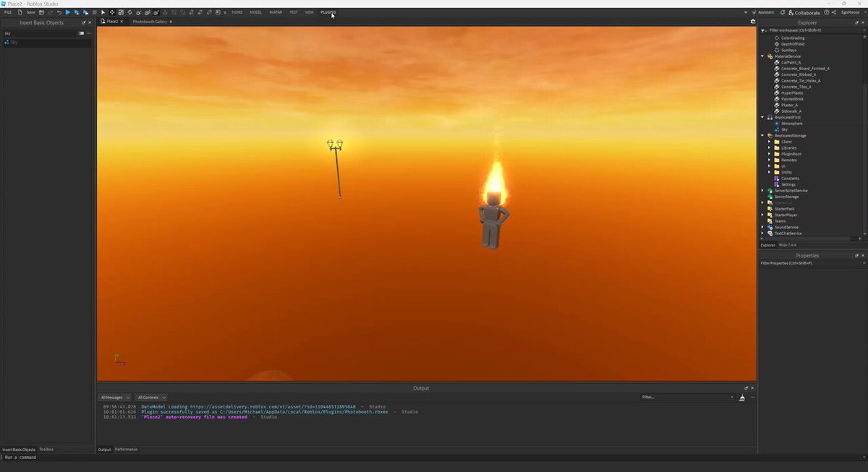This screenshot has height=472, width=868.
Task: Switch to the MODEL ribbon tab
Action: 256,12
